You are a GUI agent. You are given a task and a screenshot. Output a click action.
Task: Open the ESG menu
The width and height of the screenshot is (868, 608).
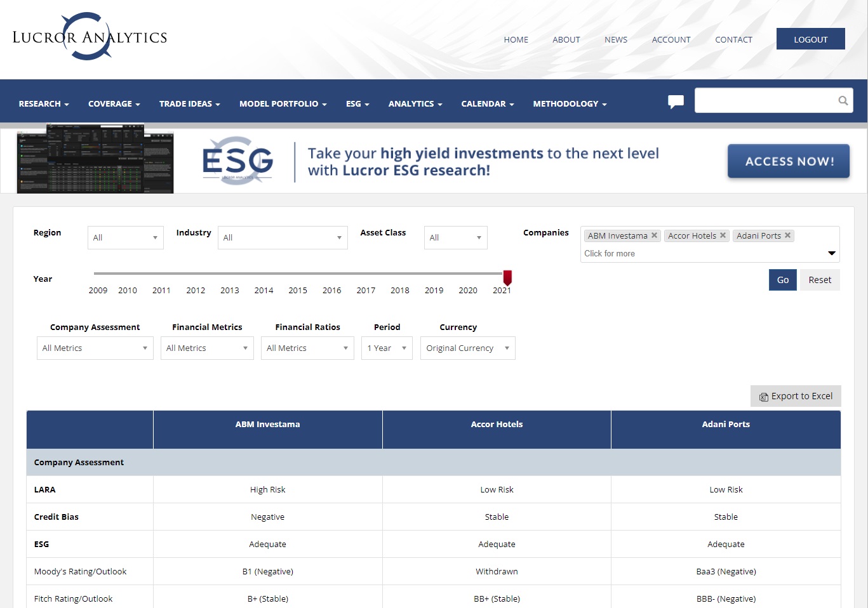[357, 103]
